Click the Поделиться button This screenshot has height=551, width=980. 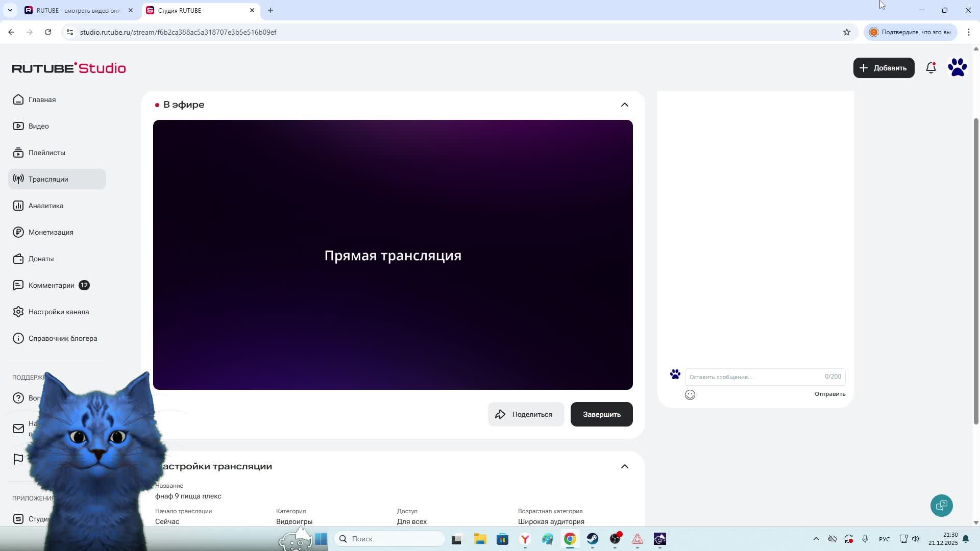tap(525, 414)
